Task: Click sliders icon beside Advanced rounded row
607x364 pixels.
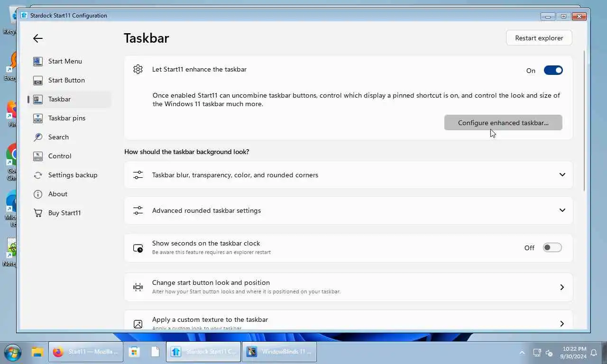Action: tap(138, 210)
